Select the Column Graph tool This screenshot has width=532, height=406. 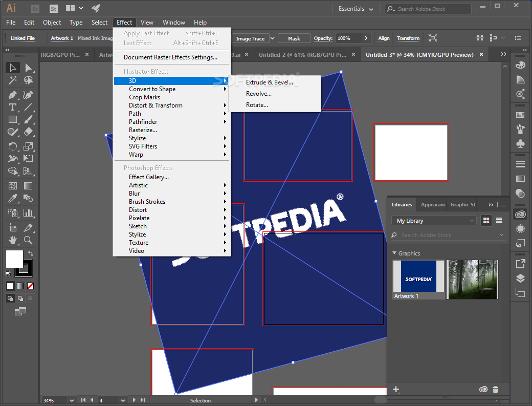pos(29,213)
